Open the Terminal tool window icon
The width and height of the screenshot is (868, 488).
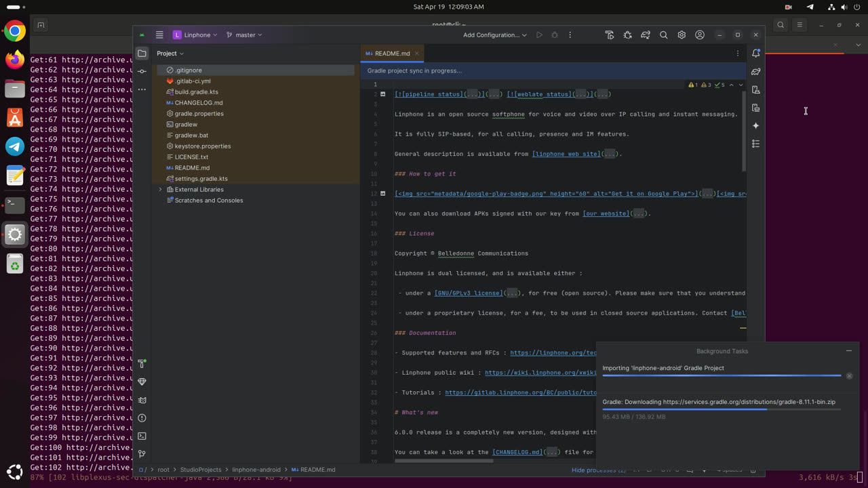(142, 436)
